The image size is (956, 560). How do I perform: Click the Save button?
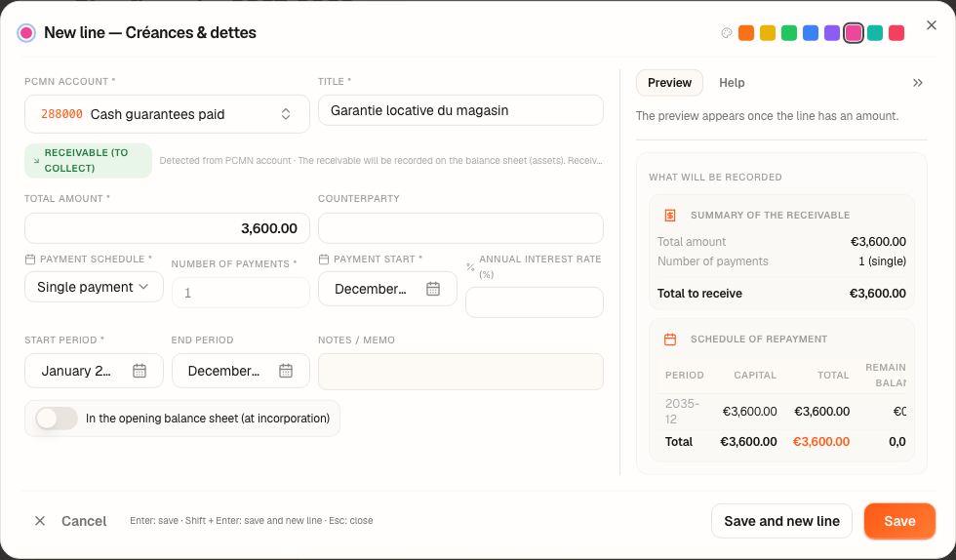(x=899, y=521)
